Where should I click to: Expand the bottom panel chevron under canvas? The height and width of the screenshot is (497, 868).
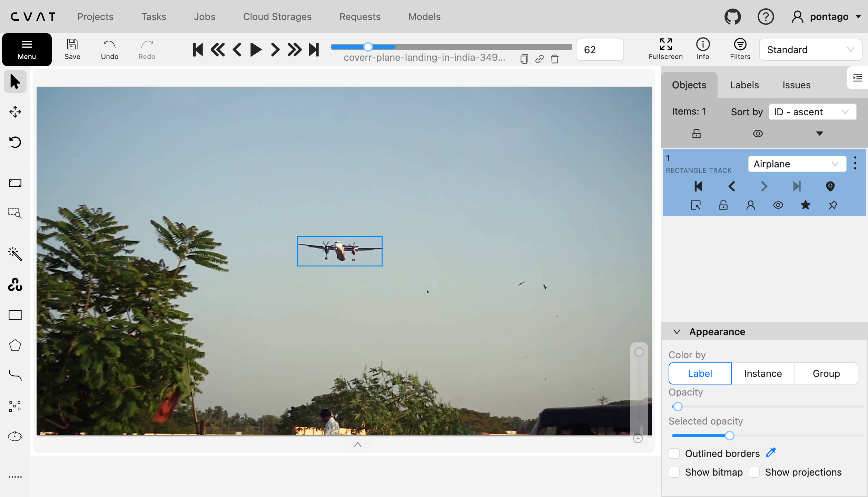pyautogui.click(x=358, y=445)
